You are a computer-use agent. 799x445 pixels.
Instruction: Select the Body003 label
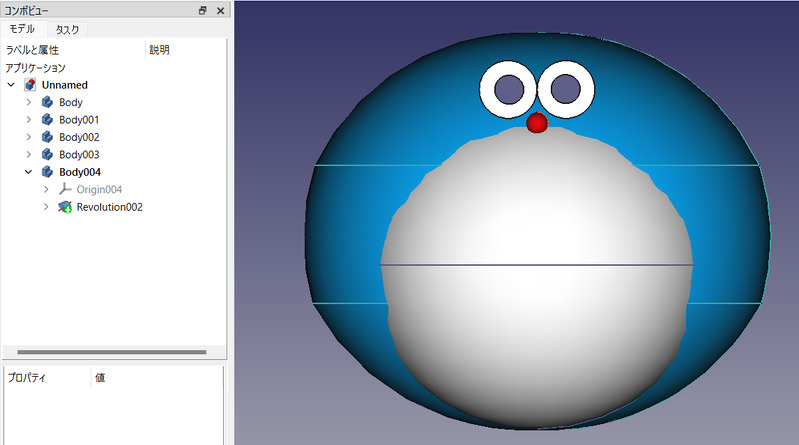point(79,154)
